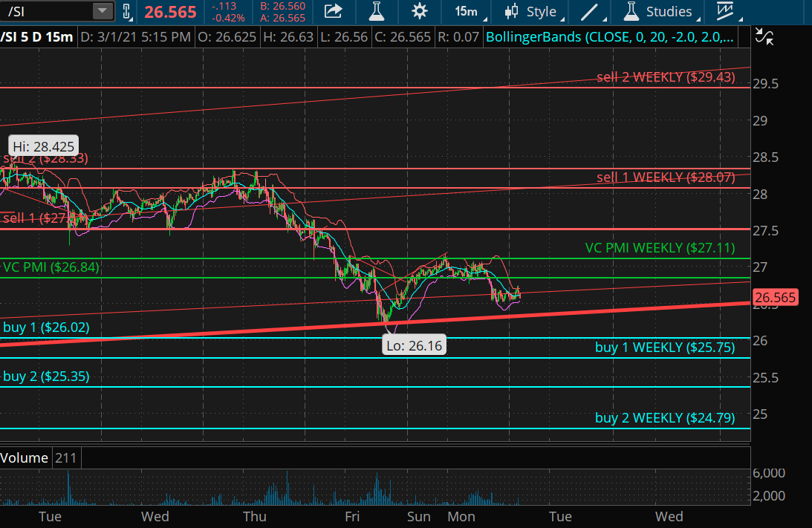Image resolution: width=812 pixels, height=528 pixels.
Task: Click the rightmost chart drawings toolbar icon
Action: [x=724, y=11]
